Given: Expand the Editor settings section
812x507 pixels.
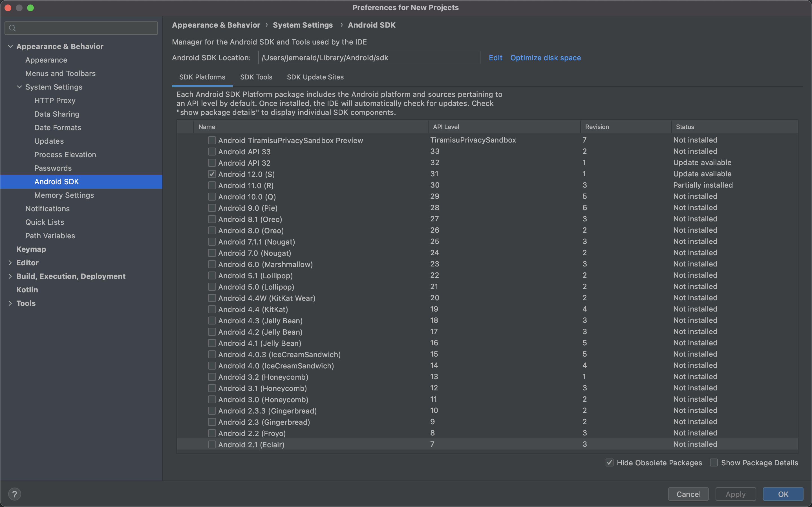Looking at the screenshot, I should [x=10, y=263].
